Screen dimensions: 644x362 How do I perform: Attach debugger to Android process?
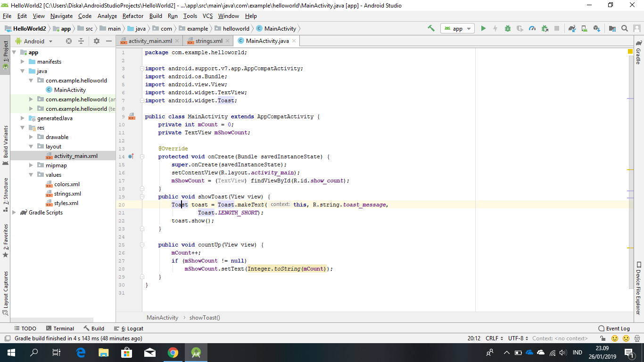click(x=543, y=28)
